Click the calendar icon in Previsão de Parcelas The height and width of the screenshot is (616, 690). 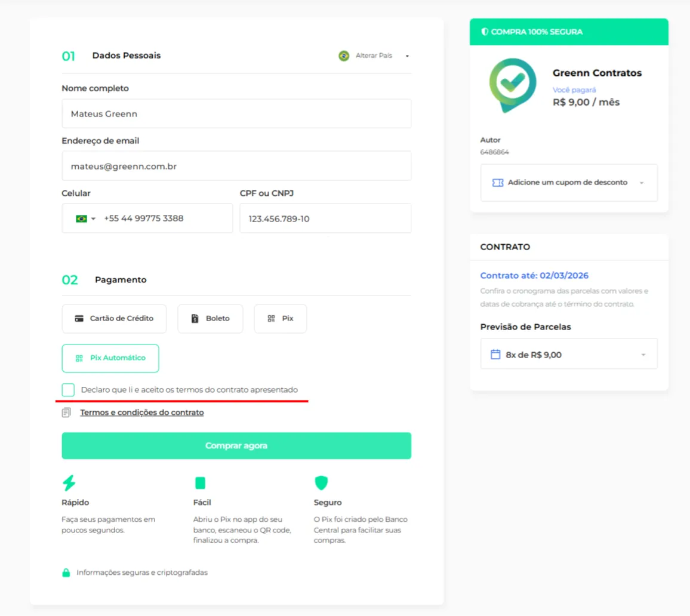495,354
